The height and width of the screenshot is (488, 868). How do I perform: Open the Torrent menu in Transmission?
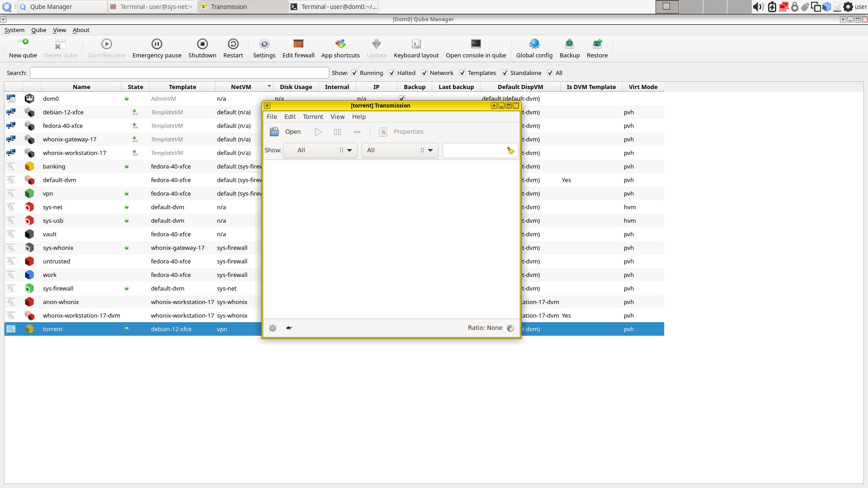pyautogui.click(x=313, y=117)
